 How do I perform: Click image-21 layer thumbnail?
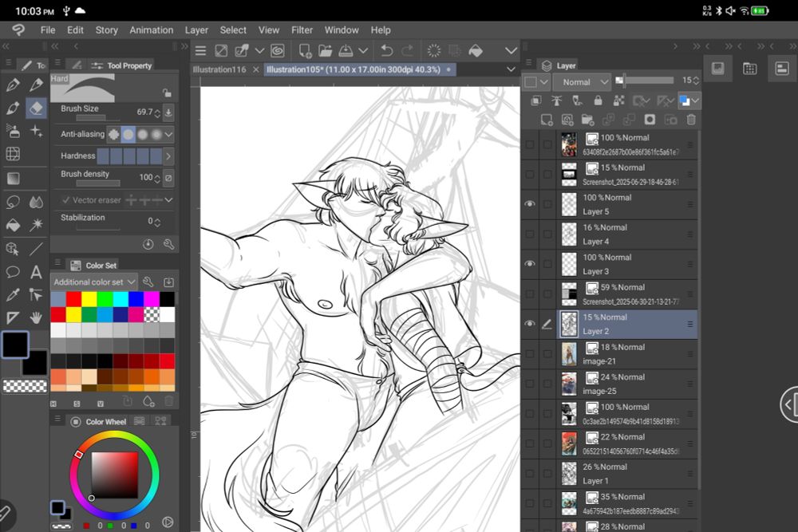coord(569,353)
